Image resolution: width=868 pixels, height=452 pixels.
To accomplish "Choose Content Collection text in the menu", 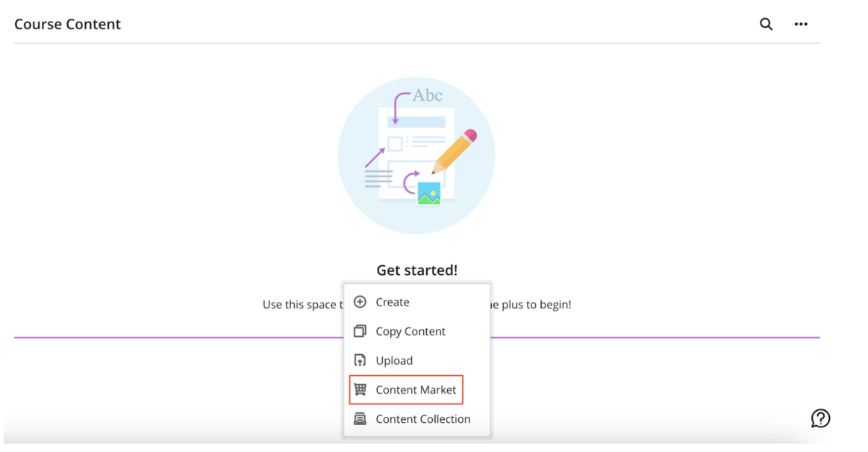I will 423,419.
